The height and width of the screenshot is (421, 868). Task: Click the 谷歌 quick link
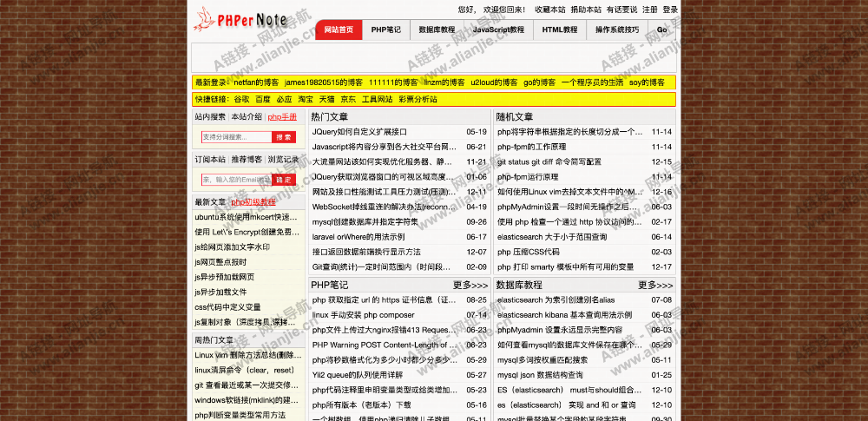point(241,100)
